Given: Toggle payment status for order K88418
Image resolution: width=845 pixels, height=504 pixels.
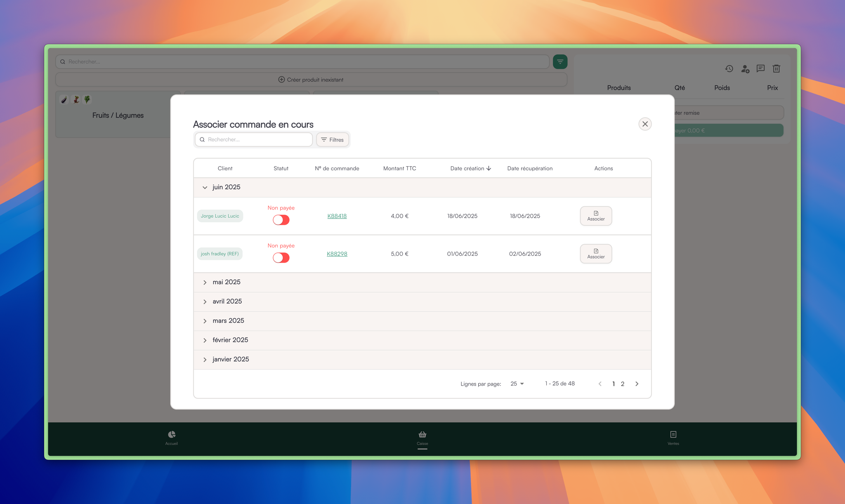Looking at the screenshot, I should [x=281, y=220].
